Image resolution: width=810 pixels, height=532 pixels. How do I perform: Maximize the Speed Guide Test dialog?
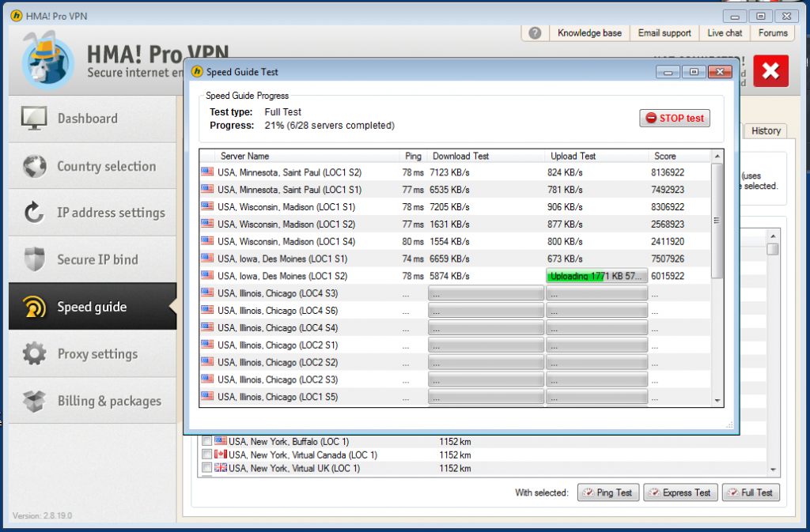click(x=694, y=72)
